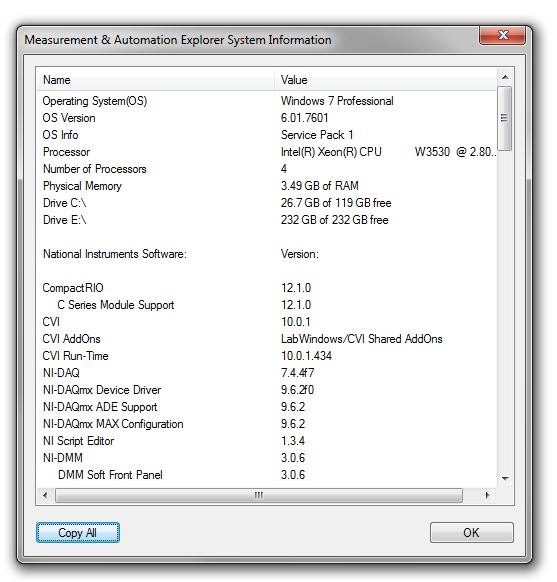The width and height of the screenshot is (557, 582).
Task: Confirm the dialog with OK
Action: (x=472, y=532)
